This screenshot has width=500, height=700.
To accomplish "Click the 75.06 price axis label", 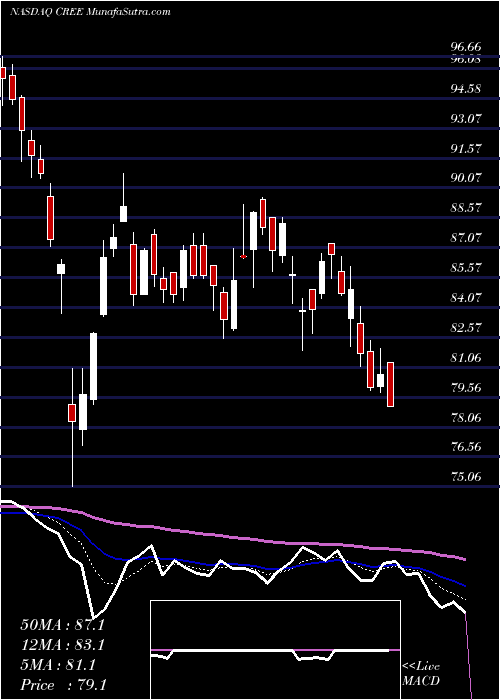I will pyautogui.click(x=465, y=477).
